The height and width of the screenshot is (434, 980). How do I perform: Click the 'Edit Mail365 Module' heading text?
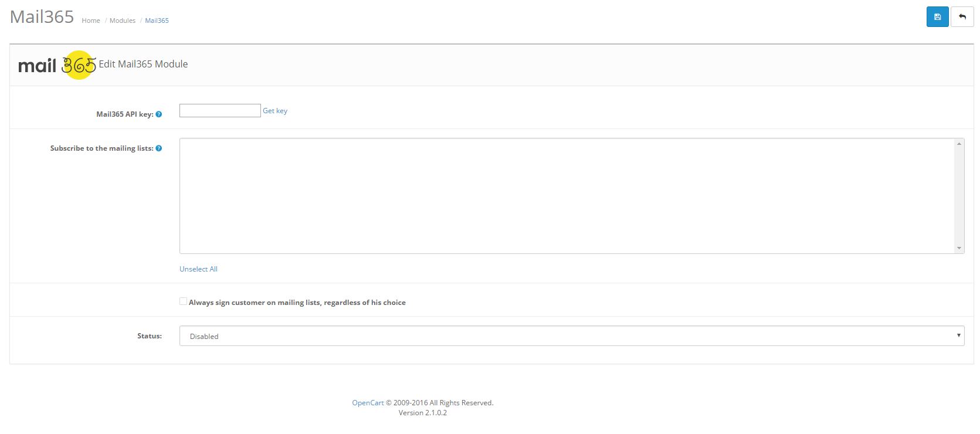click(x=143, y=64)
